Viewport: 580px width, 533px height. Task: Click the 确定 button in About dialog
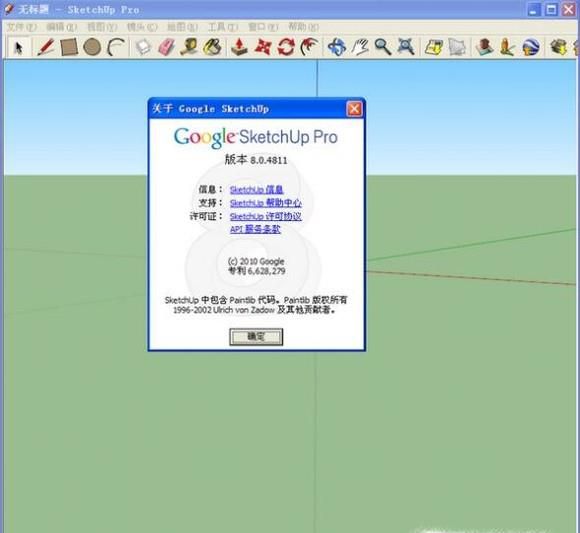point(256,337)
